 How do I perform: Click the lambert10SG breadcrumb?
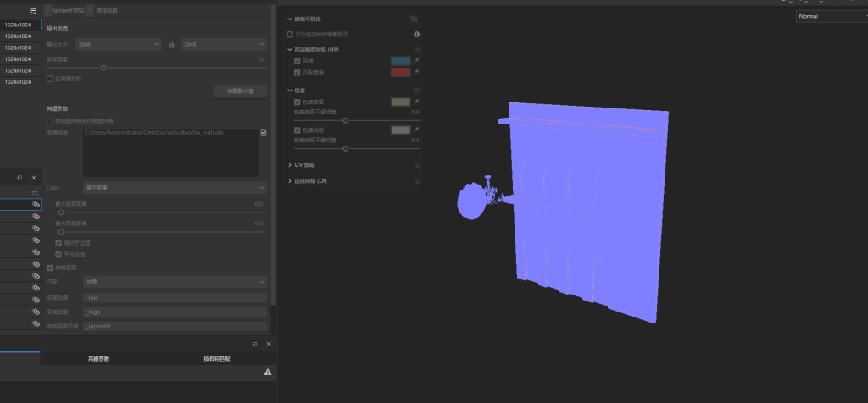tap(69, 10)
